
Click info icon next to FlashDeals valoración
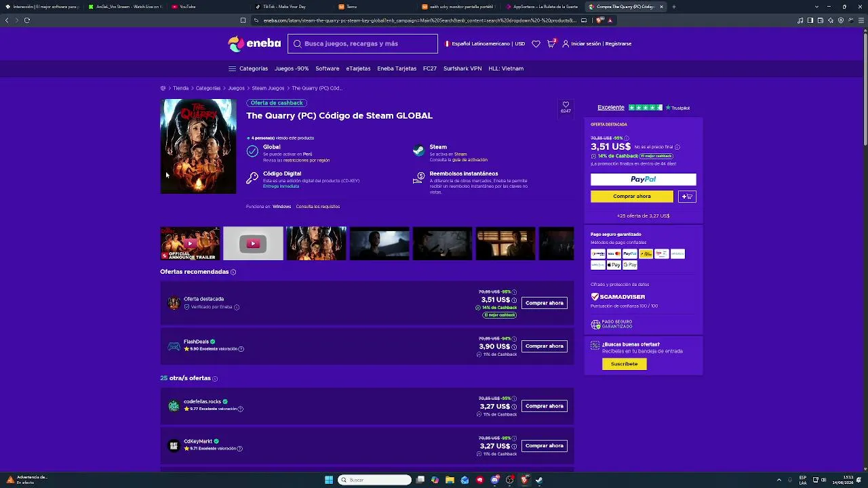[241, 349]
